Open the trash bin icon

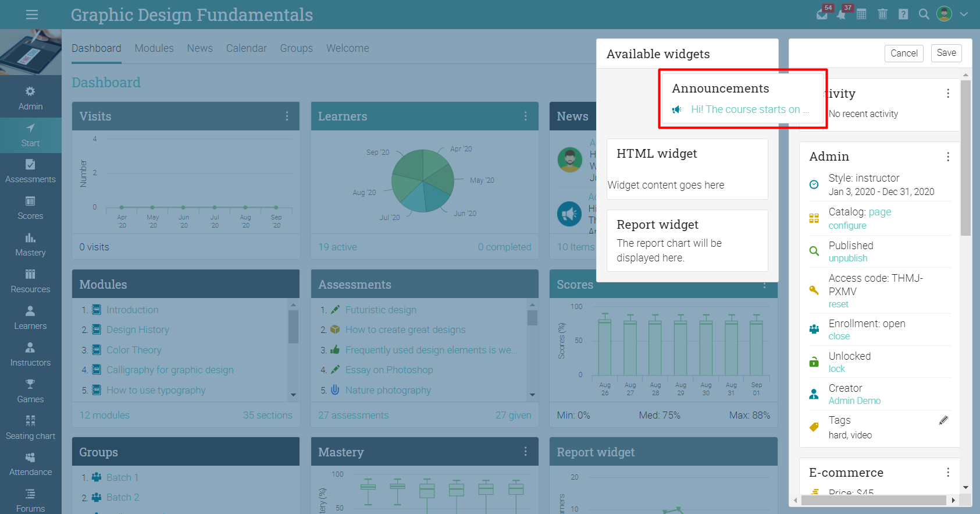pos(882,15)
